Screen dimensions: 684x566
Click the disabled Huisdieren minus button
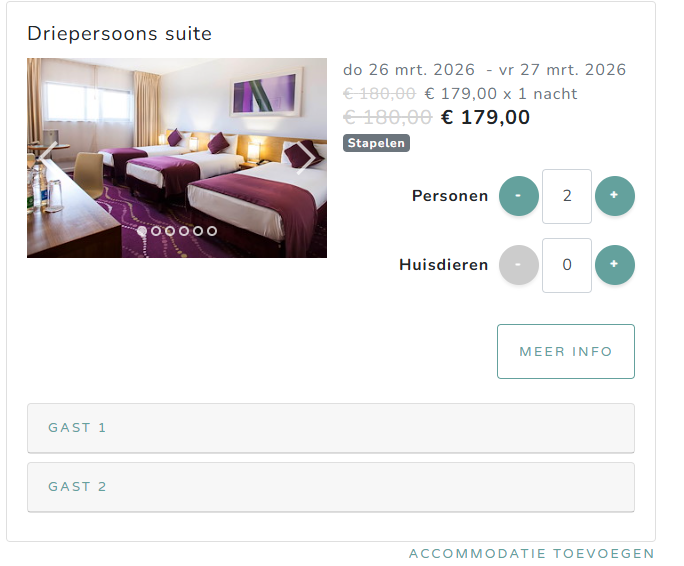(x=519, y=265)
